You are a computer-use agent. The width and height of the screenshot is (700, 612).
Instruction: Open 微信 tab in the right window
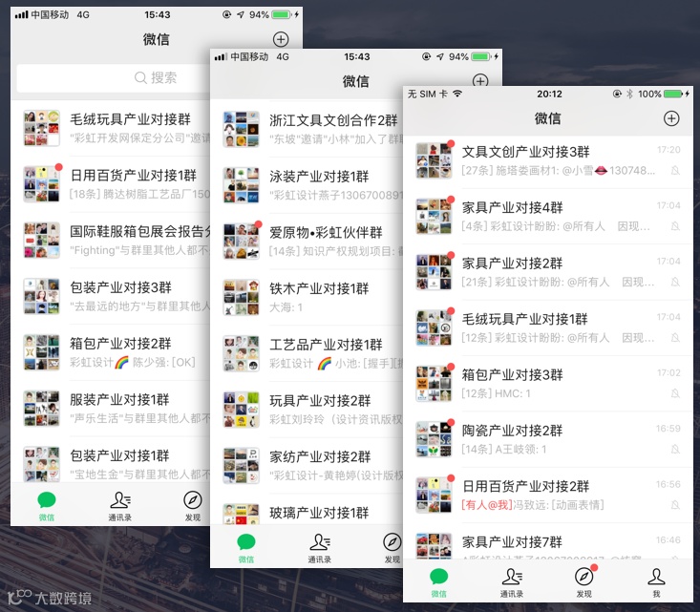point(439,582)
